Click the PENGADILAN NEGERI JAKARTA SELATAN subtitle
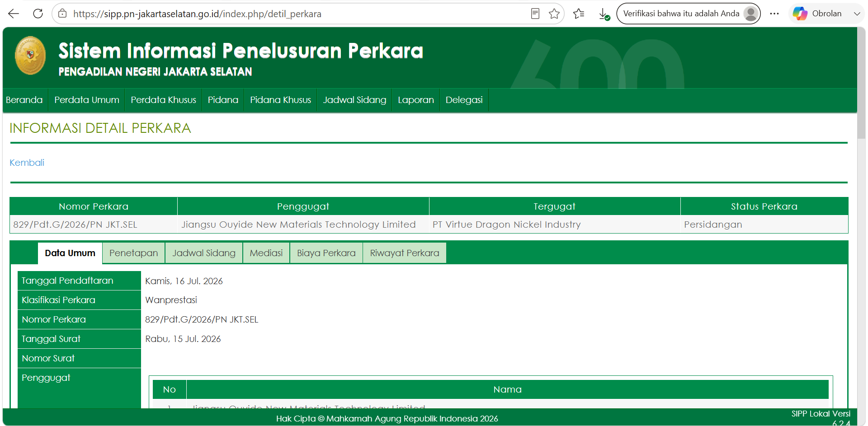Viewport: 868px width, 426px height. (155, 72)
